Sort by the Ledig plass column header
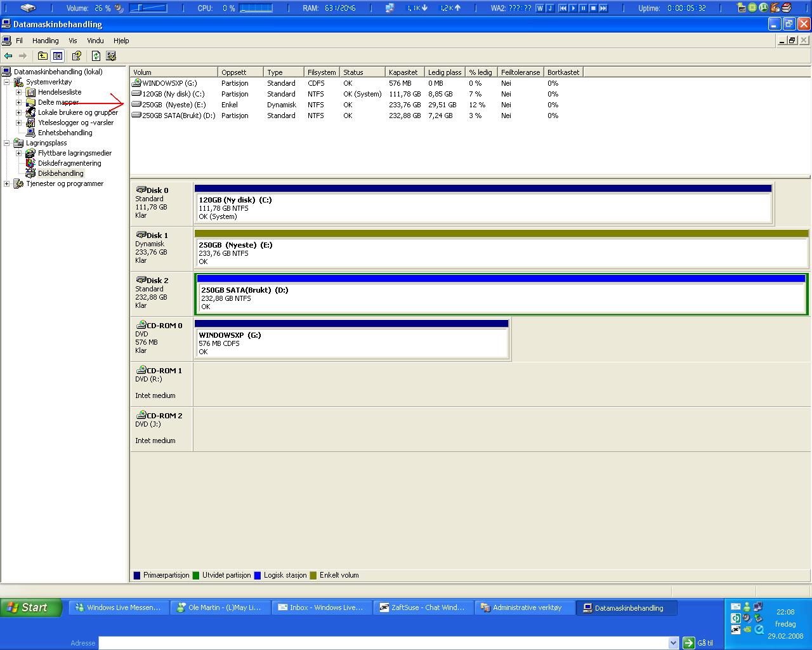Screen dimensions: 812x650 click(445, 72)
